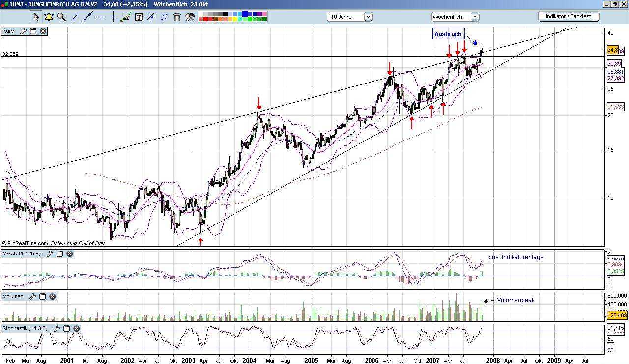Select the vertical line tool

[x=113, y=17]
